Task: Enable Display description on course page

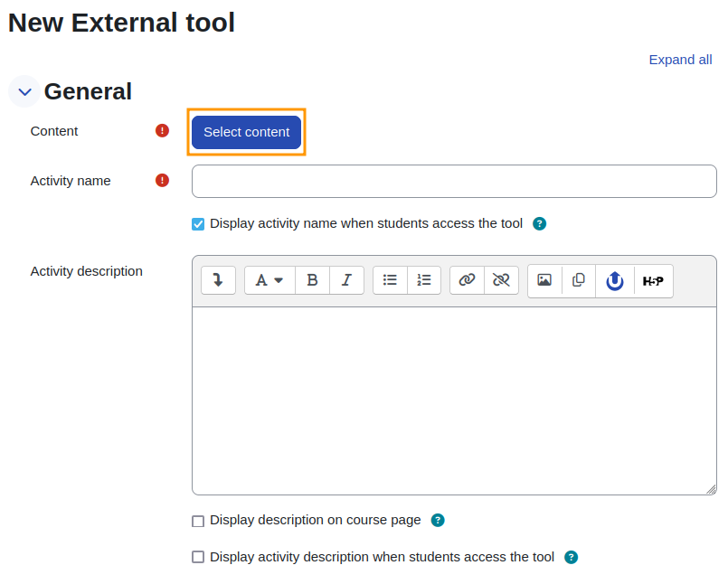Action: point(198,521)
